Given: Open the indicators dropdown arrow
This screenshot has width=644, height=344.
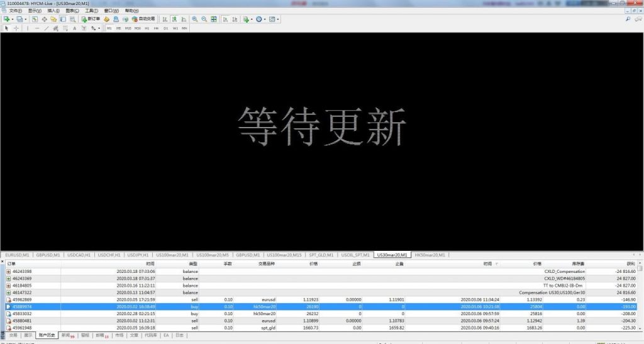Looking at the screenshot, I should [252, 19].
